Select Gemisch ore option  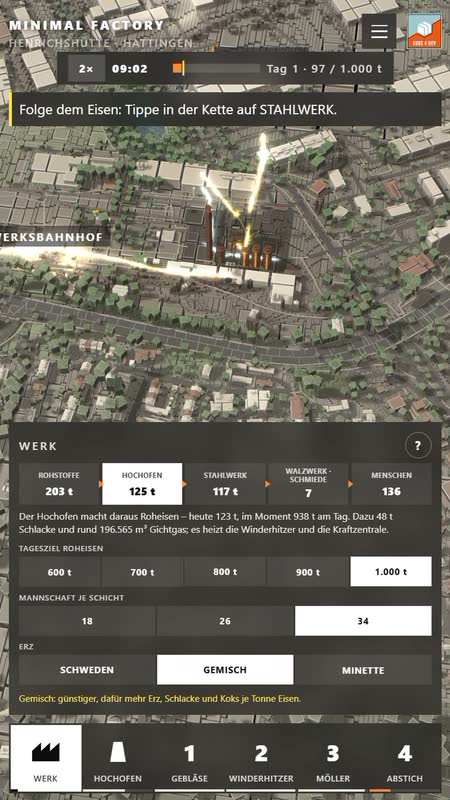(x=225, y=670)
